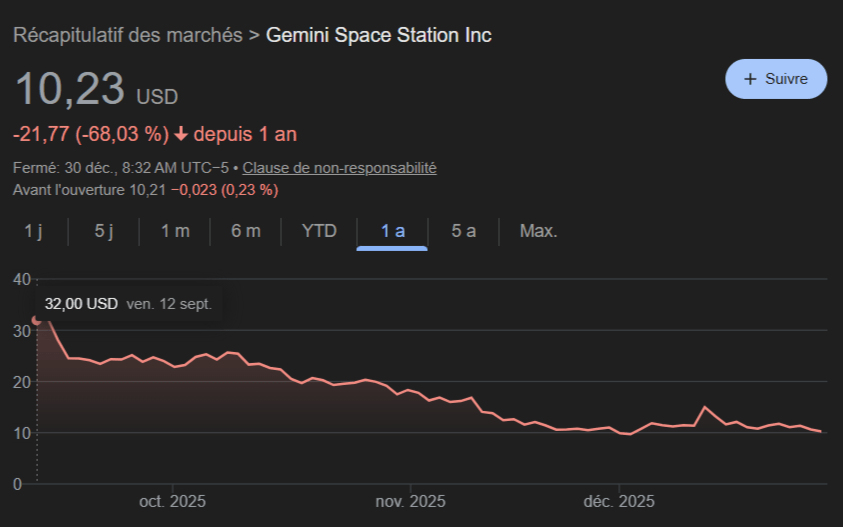Viewport: 843px width, 527px height.
Task: Click the oct. 2025 axis label
Action: coord(173,502)
